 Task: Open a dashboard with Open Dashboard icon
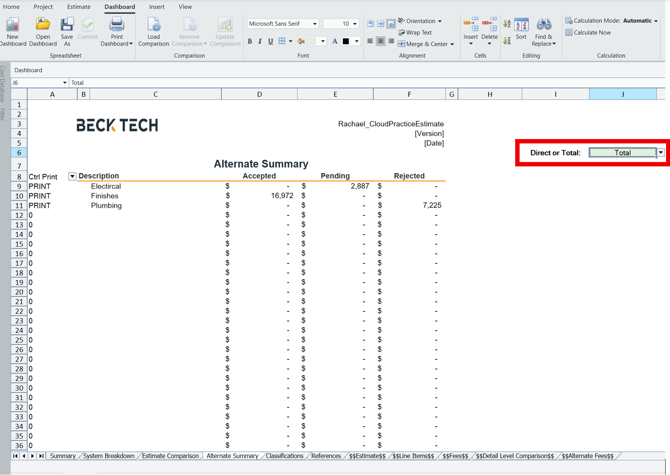click(43, 25)
